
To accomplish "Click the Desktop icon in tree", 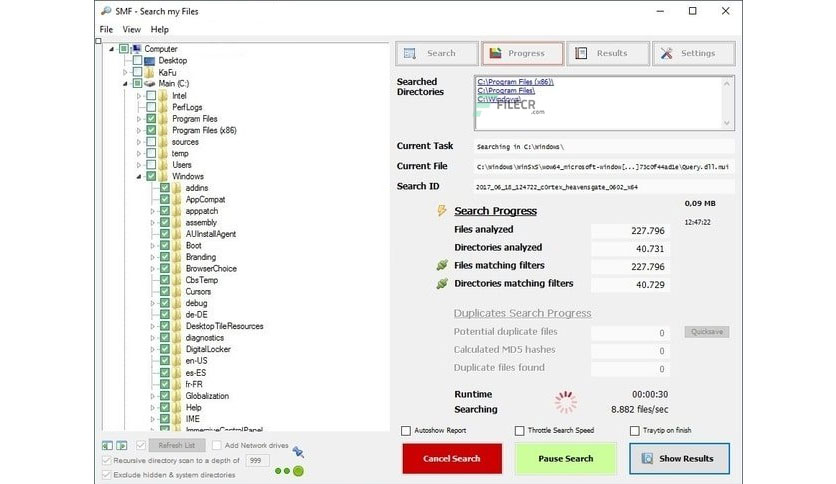I will (x=149, y=61).
